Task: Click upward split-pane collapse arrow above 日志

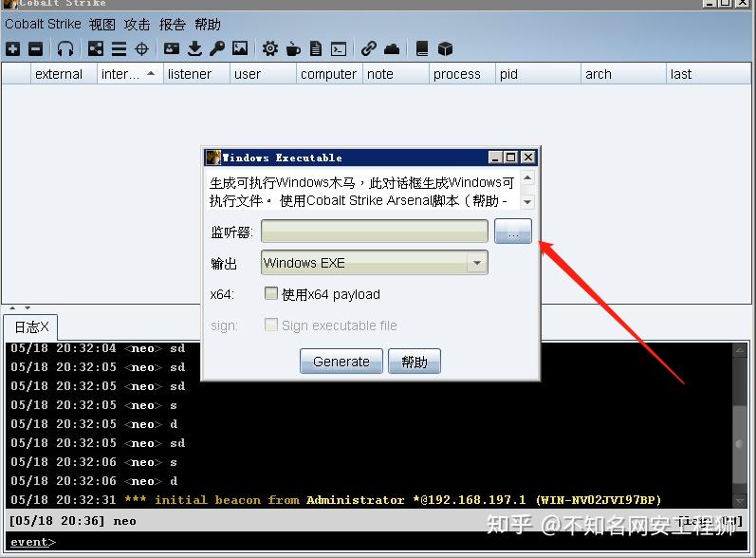Action: click(12, 307)
